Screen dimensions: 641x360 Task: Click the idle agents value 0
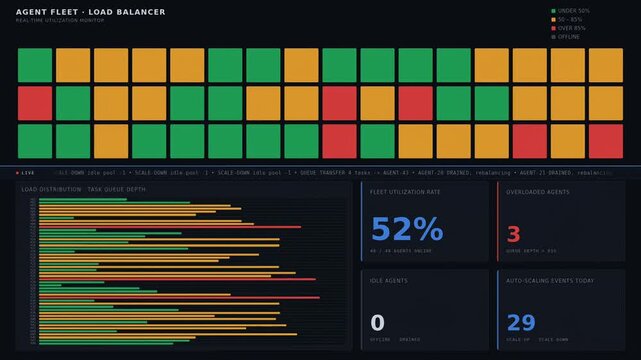pyautogui.click(x=377, y=323)
